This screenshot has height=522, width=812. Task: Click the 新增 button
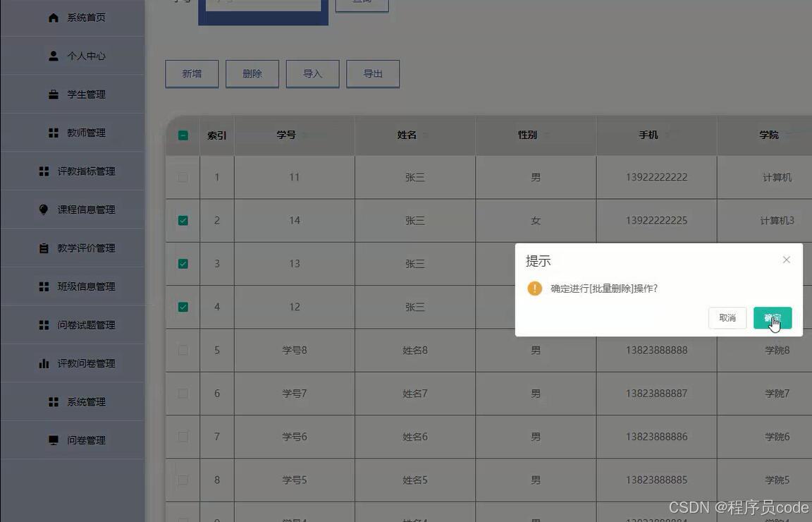tap(192, 73)
